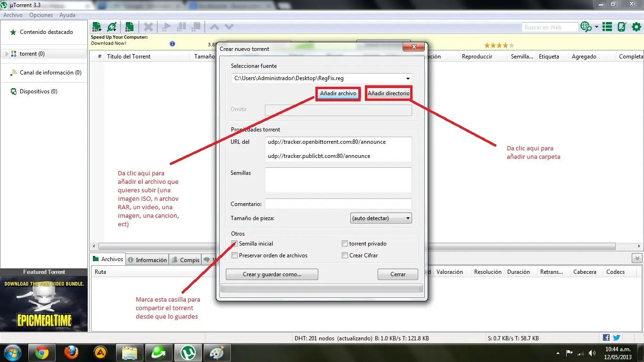Open the Archivo menu

pos(13,15)
